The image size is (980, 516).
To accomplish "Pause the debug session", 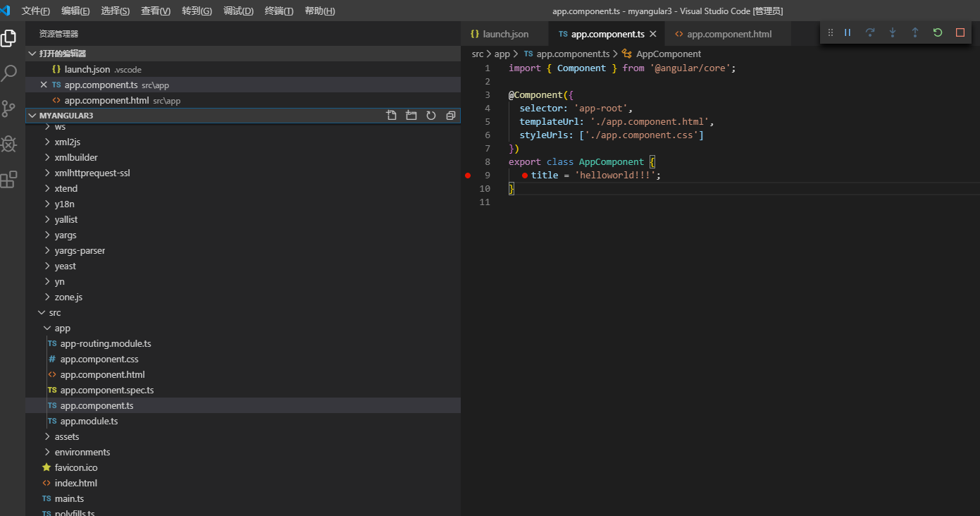I will point(848,32).
